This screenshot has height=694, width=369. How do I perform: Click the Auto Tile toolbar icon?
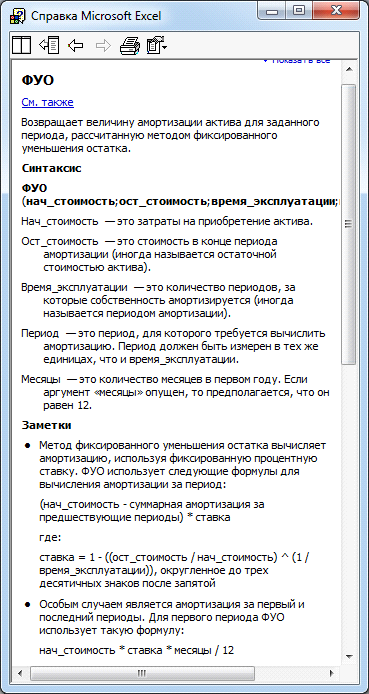21,45
